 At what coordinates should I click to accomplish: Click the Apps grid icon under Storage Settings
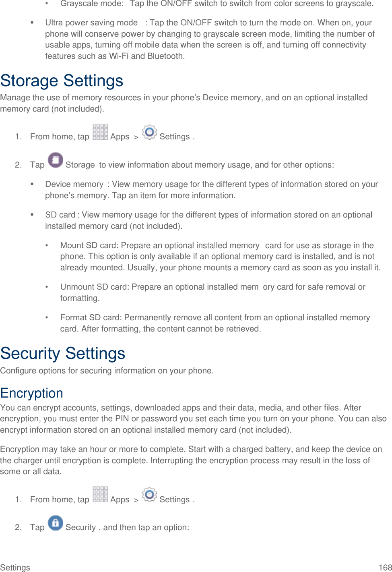[x=100, y=132]
